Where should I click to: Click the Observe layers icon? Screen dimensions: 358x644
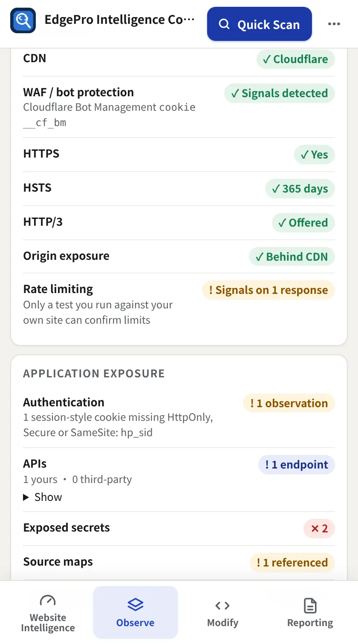click(x=136, y=604)
